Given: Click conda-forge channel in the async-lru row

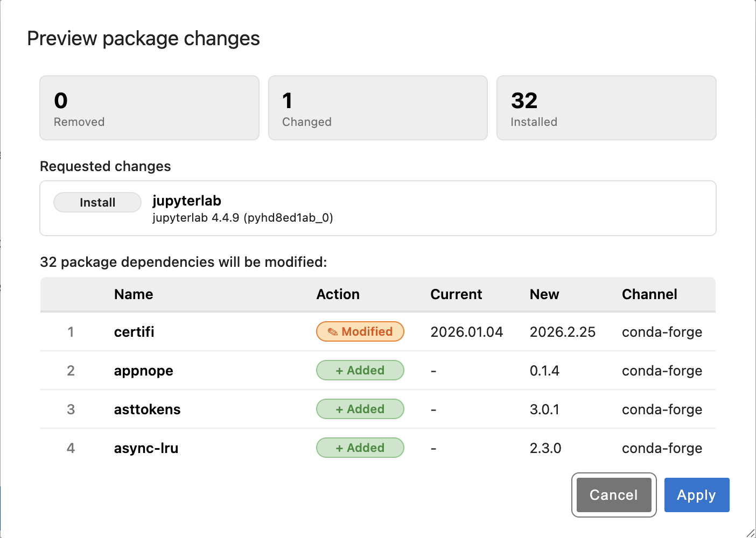Looking at the screenshot, I should [662, 448].
